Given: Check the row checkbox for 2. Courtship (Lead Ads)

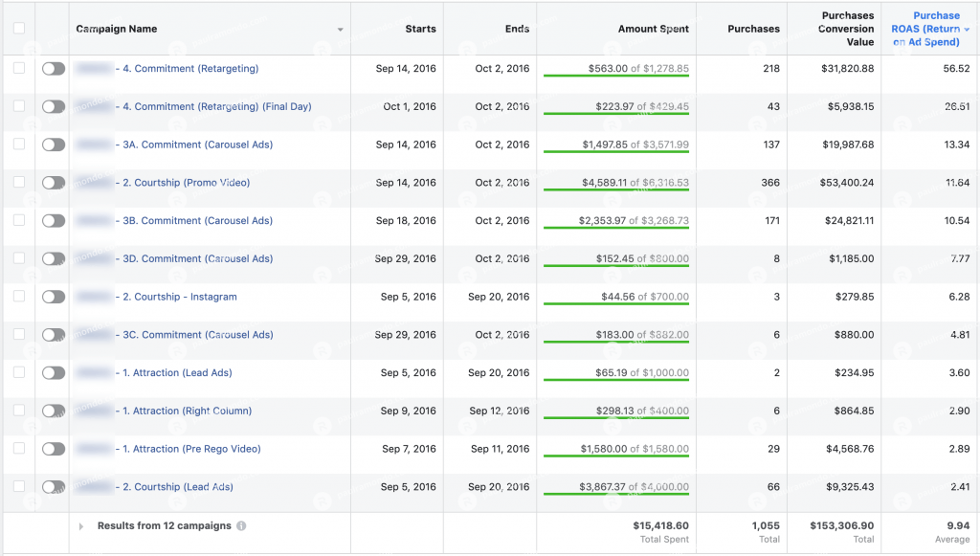Looking at the screenshot, I should pos(17,486).
